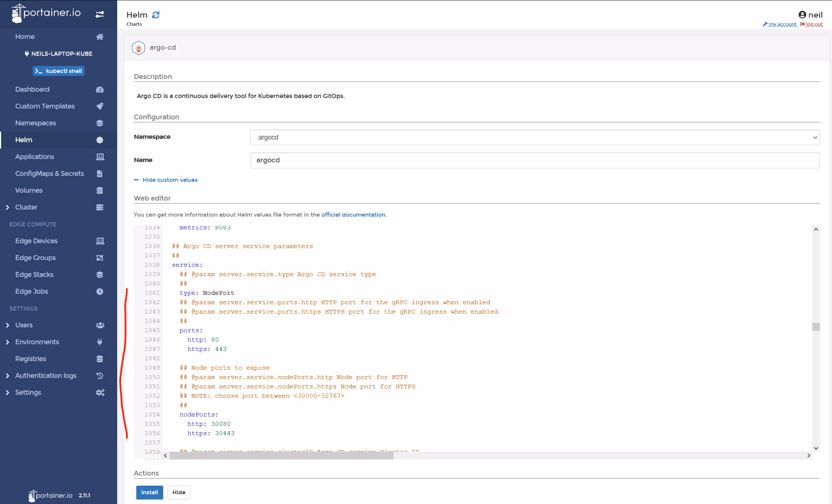Image resolution: width=832 pixels, height=504 pixels.
Task: Open the Namespace dropdown showing argocd
Action: coord(535,137)
